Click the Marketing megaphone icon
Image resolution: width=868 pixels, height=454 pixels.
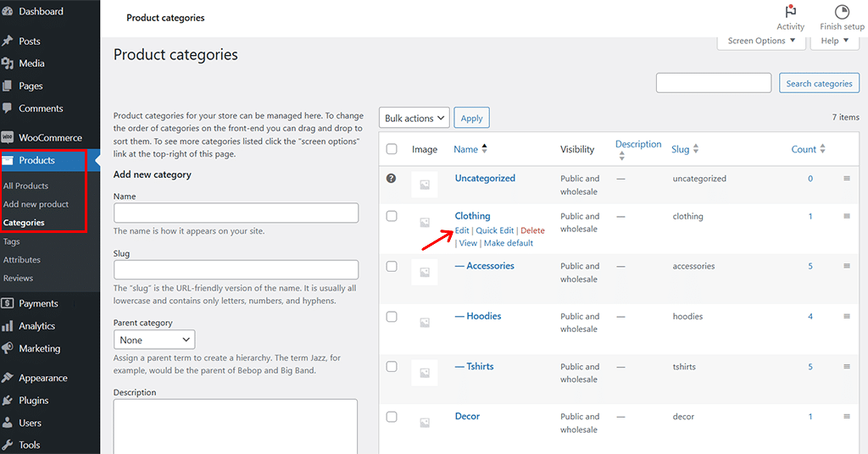pyautogui.click(x=7, y=348)
